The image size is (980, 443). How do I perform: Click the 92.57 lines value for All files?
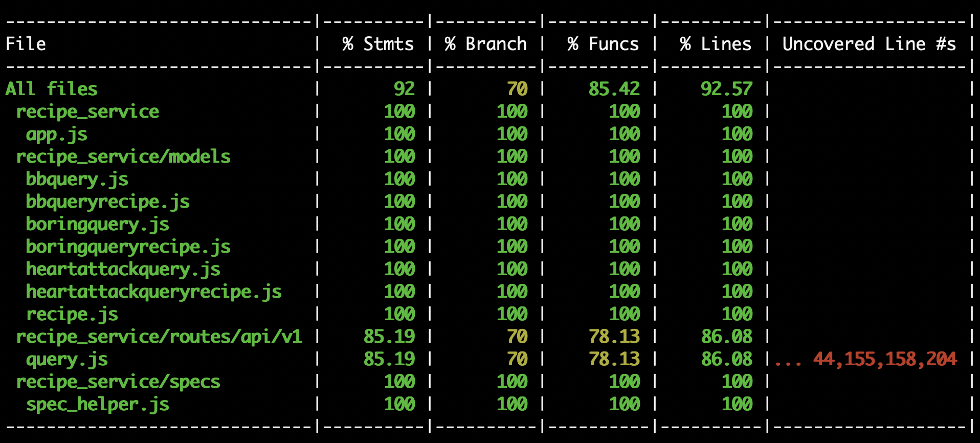tap(726, 89)
